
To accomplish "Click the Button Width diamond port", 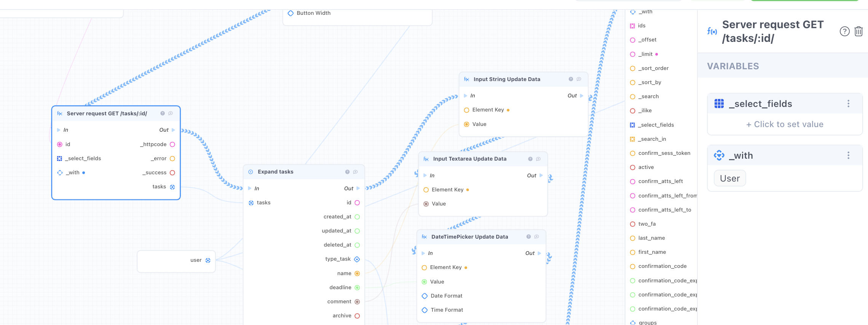I will pyautogui.click(x=290, y=13).
